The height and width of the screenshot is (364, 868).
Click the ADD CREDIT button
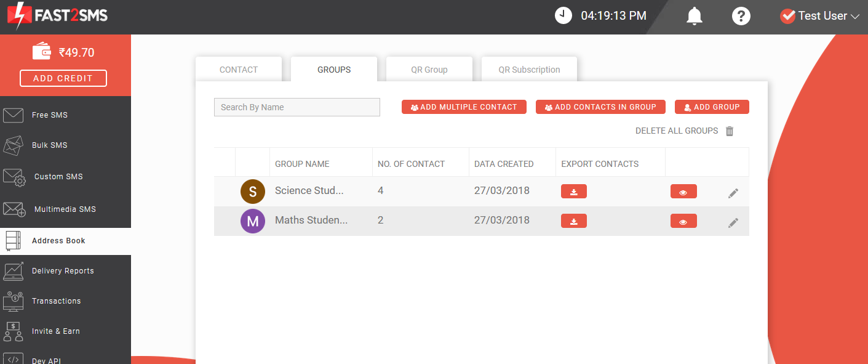point(63,78)
